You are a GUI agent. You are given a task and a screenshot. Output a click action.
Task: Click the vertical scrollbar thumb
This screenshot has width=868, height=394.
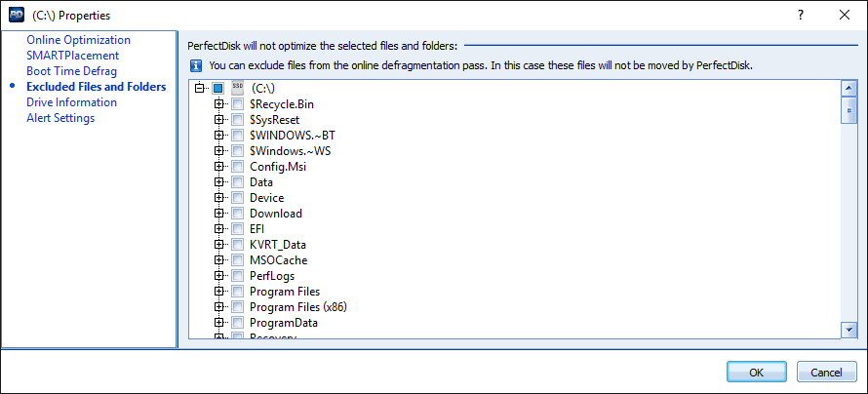pyautogui.click(x=848, y=110)
